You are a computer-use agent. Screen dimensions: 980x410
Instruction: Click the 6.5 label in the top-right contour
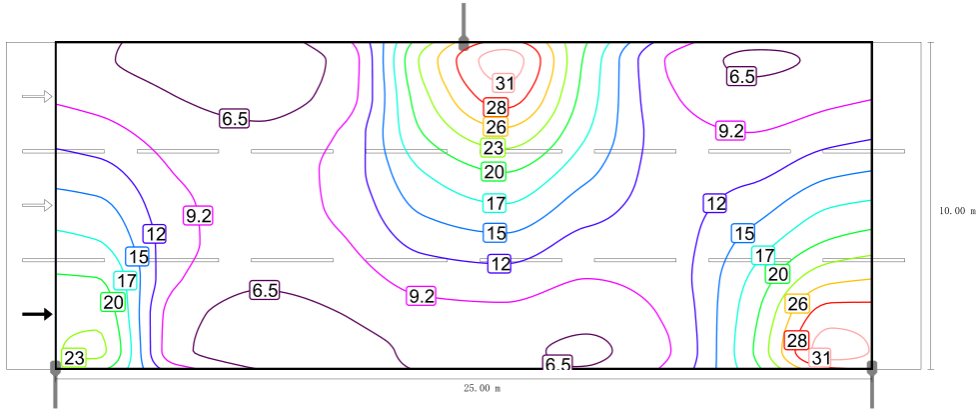coord(741,75)
